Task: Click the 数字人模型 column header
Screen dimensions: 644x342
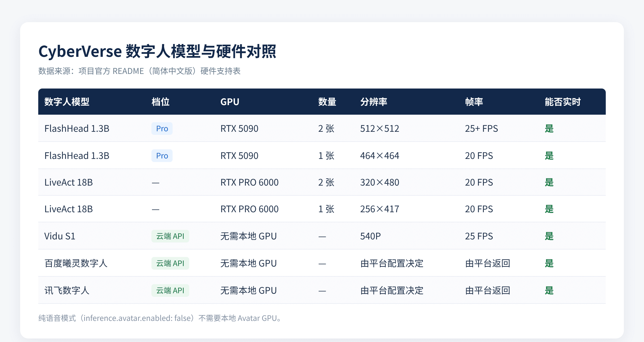Action: [x=67, y=102]
